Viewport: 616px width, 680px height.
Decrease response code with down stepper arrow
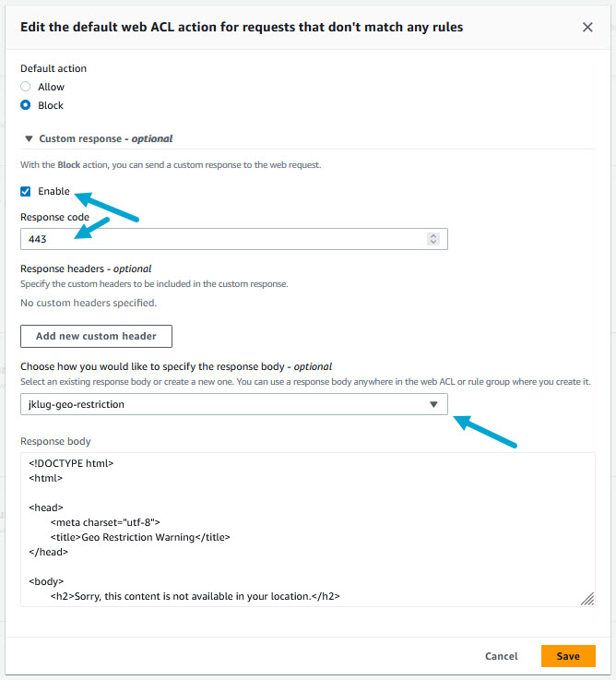(433, 243)
